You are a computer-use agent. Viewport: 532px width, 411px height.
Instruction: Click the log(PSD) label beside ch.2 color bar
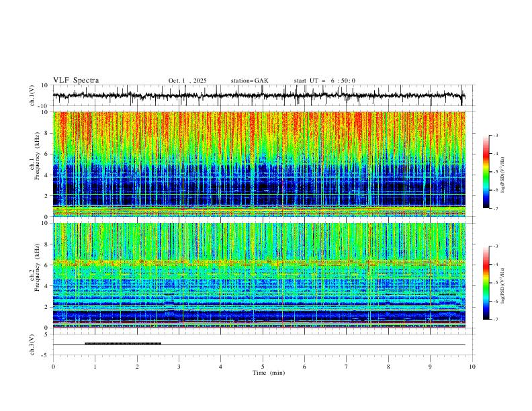click(503, 285)
